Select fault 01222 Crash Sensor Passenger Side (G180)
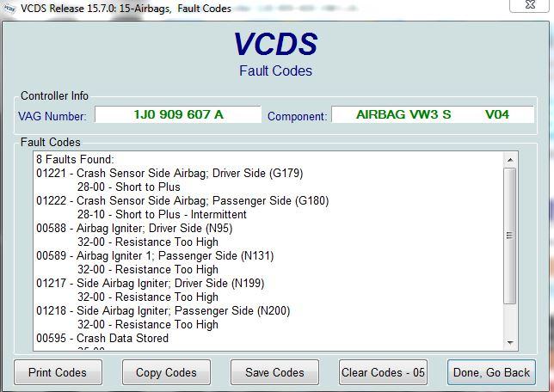 182,200
